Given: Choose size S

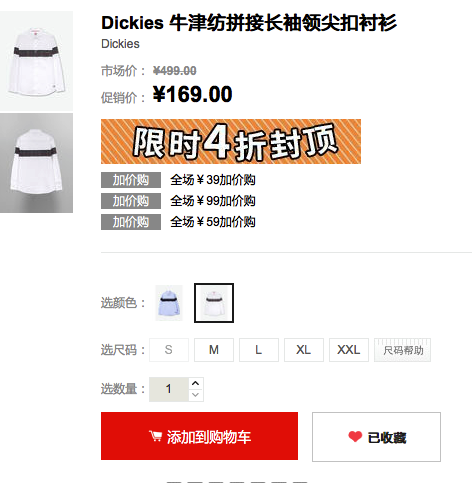Looking at the screenshot, I should coord(169,350).
